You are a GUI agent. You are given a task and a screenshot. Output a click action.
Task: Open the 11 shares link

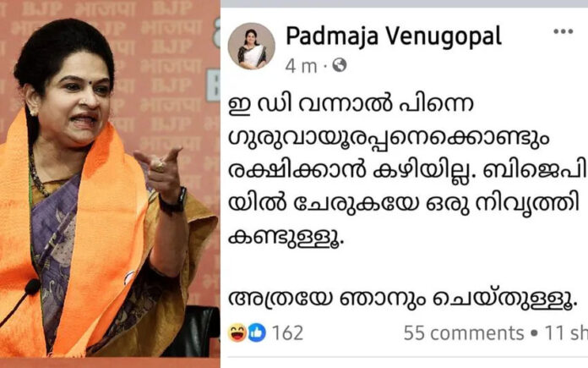[566, 332]
